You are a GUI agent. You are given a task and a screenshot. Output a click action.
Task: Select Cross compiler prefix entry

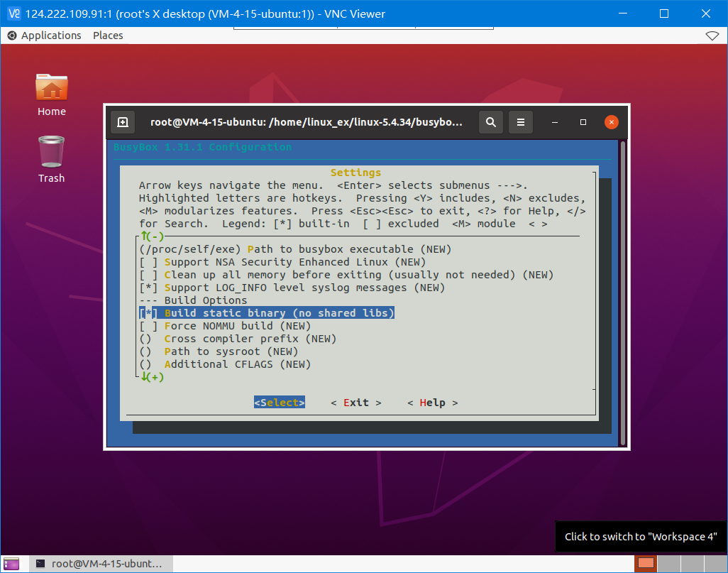click(x=238, y=339)
